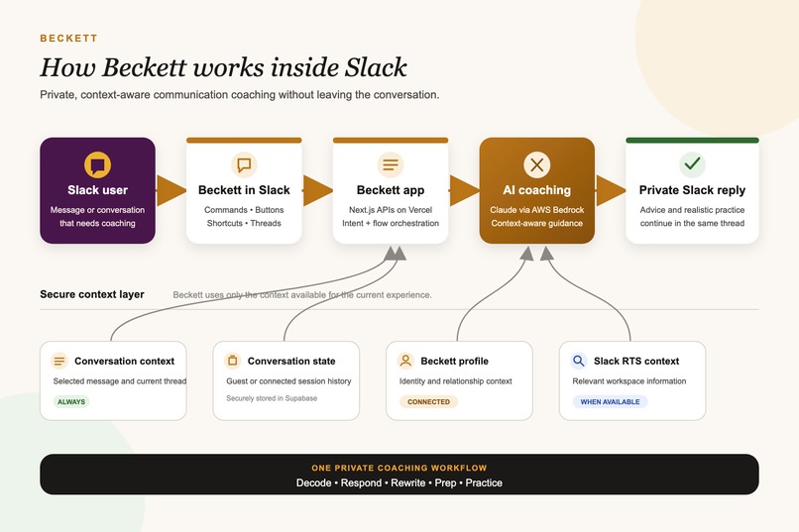This screenshot has width=799, height=532.
Task: Click the text Selected message and current thread
Action: pyautogui.click(x=120, y=380)
